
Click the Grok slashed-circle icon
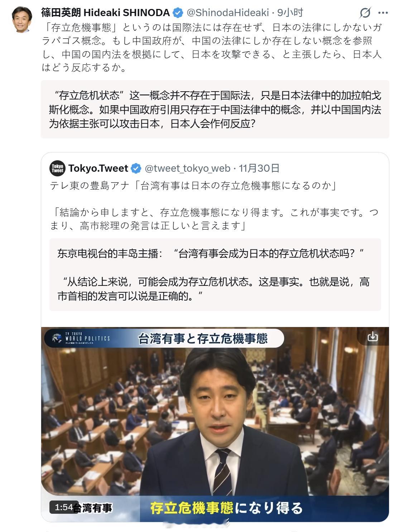[x=365, y=13]
